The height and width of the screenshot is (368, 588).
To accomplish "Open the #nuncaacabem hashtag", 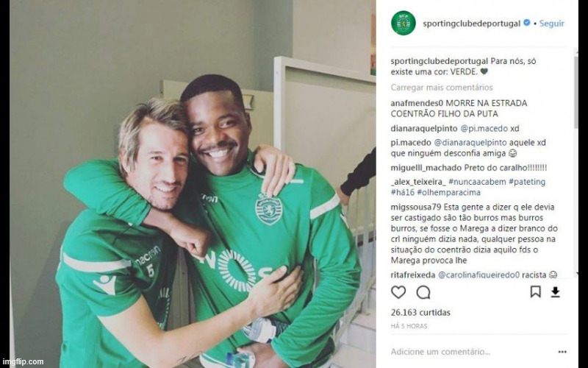I will (476, 182).
